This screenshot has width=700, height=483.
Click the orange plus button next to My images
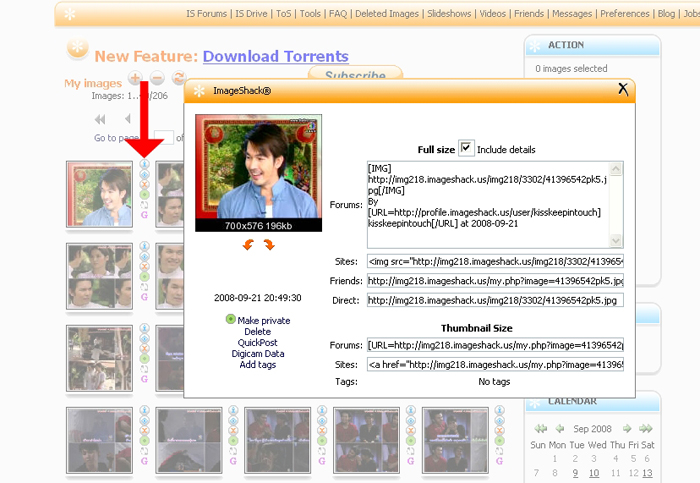135,78
